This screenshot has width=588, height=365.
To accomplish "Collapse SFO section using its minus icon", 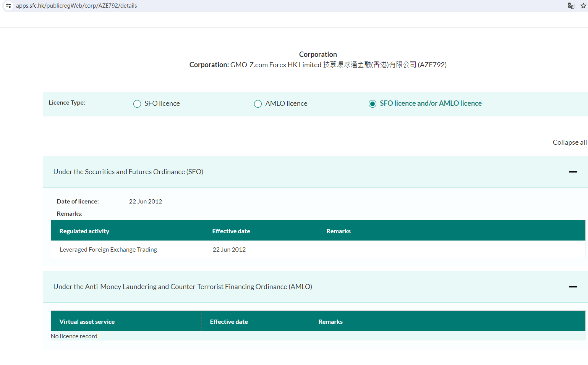I will click(573, 172).
